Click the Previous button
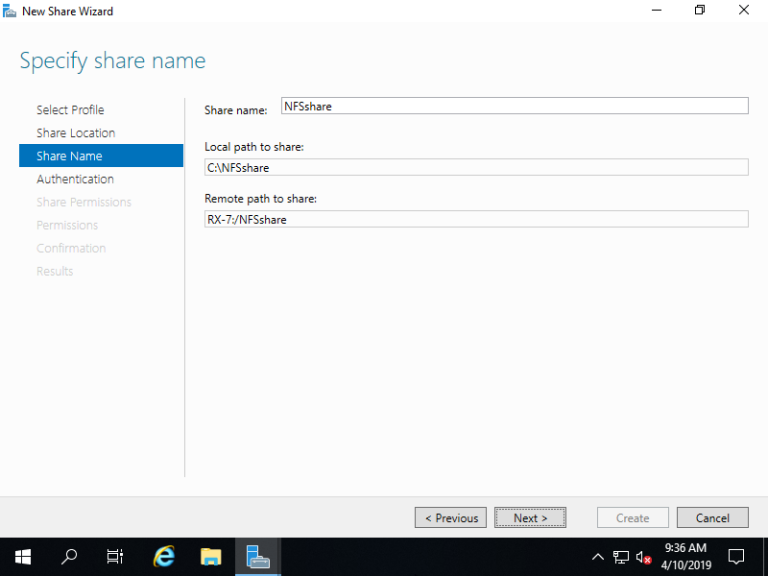Viewport: 768px width, 576px height. pyautogui.click(x=451, y=518)
